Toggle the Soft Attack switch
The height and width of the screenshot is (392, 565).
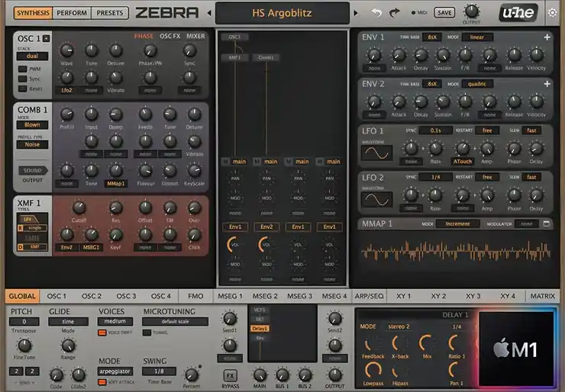(x=102, y=382)
